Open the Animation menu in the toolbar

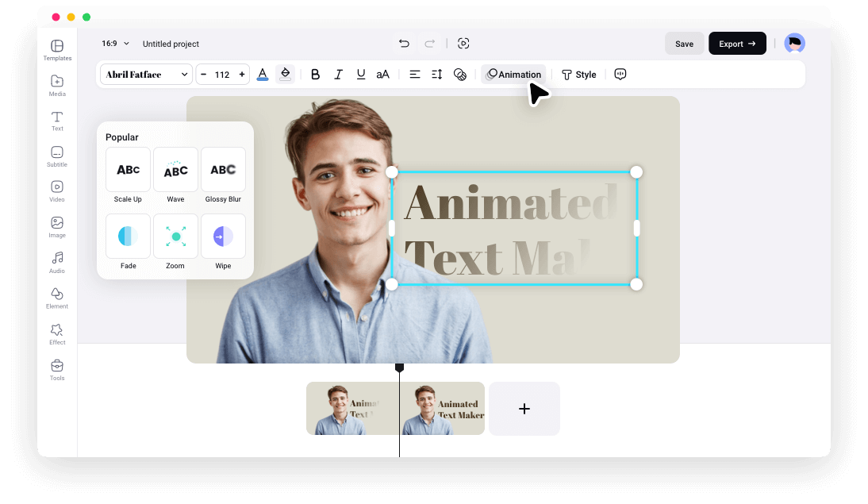pyautogui.click(x=513, y=74)
